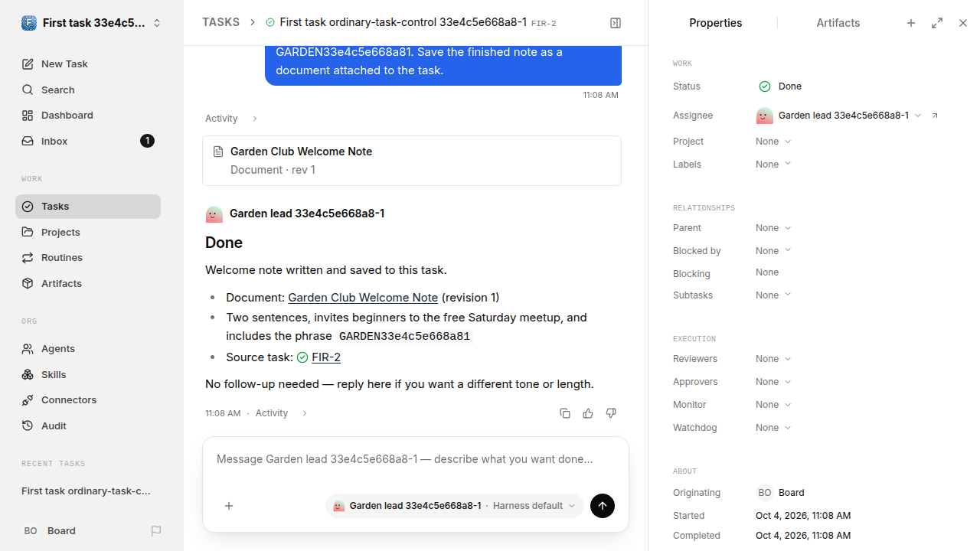Click the flag icon beside Board
Image resolution: width=980 pixels, height=551 pixels.
point(156,531)
